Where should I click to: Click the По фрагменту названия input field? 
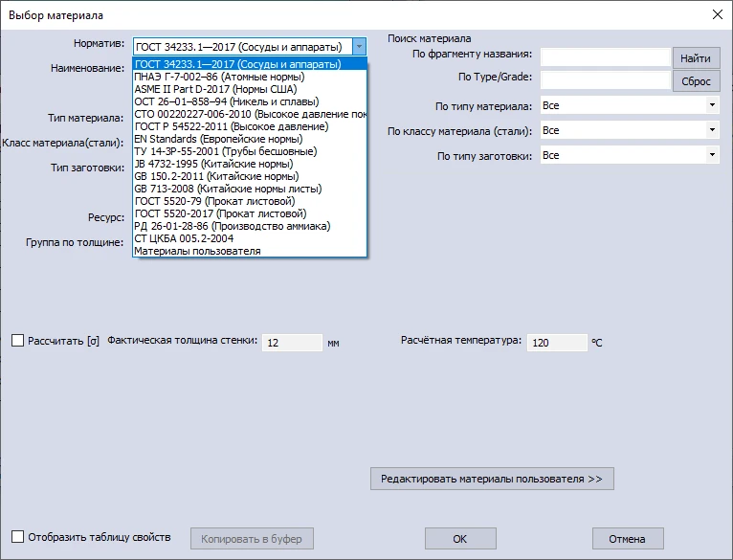[605, 57]
